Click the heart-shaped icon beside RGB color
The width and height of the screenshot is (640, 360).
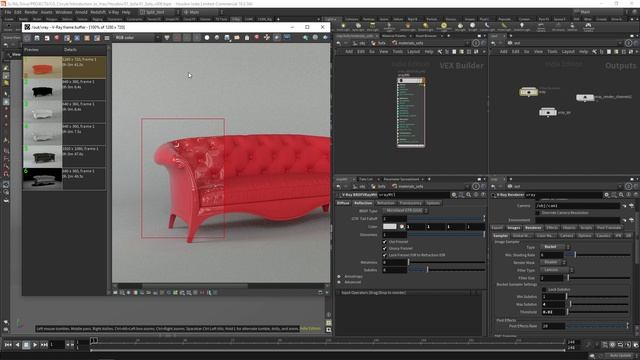click(167, 38)
